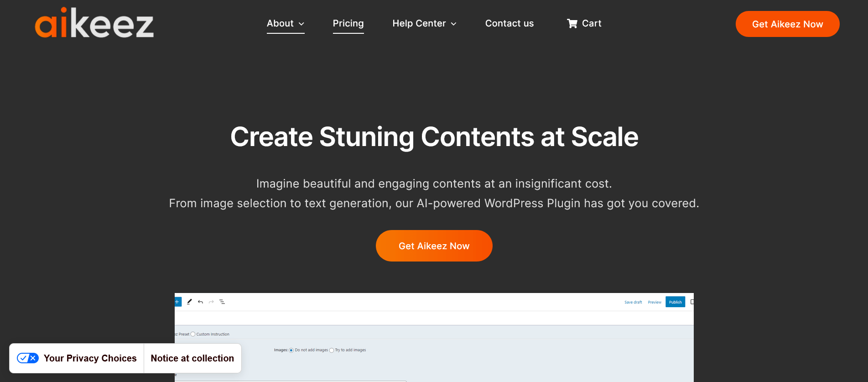Click the undo arrow icon

click(x=200, y=302)
